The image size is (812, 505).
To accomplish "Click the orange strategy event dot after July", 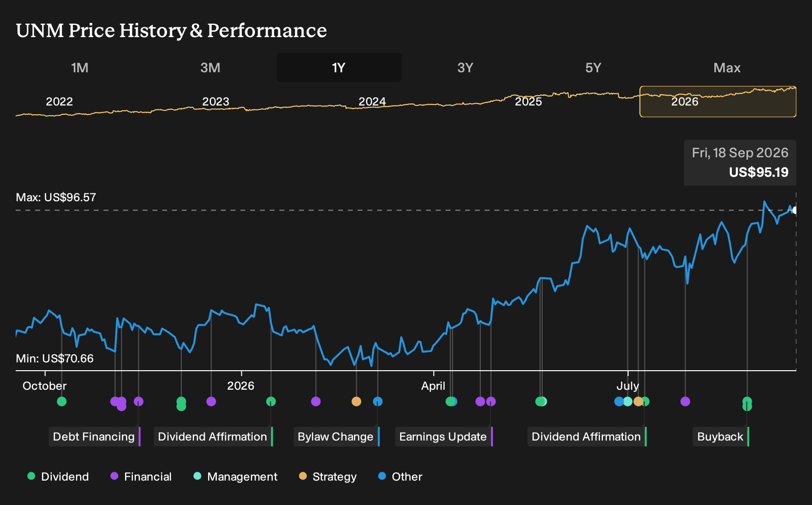I will pyautogui.click(x=638, y=401).
